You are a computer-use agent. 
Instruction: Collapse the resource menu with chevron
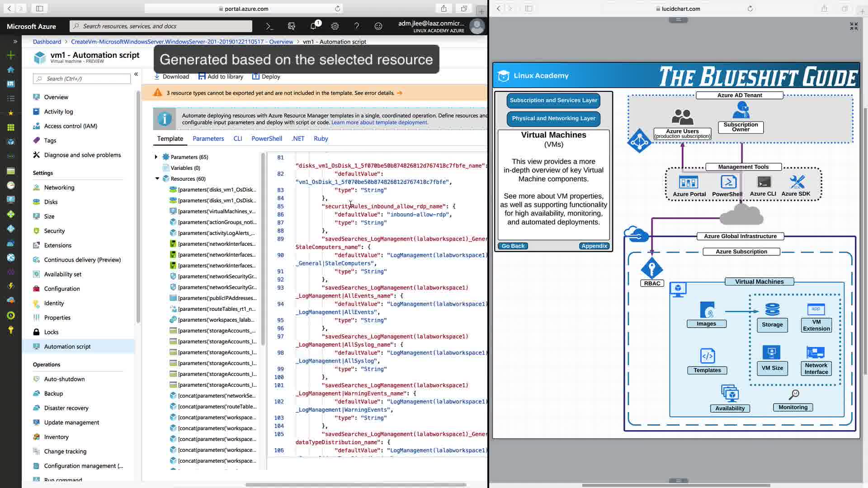tap(136, 74)
